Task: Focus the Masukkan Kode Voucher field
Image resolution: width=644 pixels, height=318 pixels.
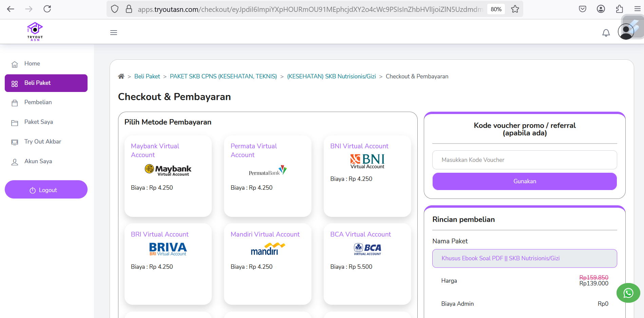Action: (x=524, y=160)
